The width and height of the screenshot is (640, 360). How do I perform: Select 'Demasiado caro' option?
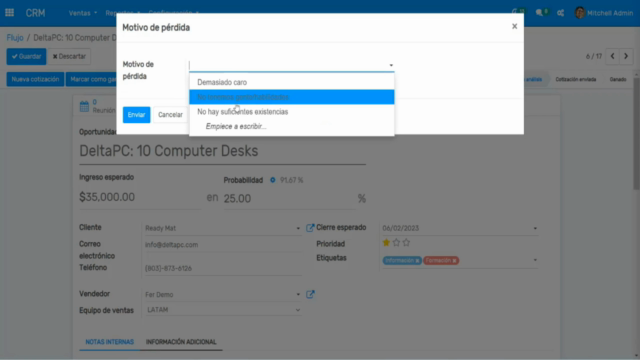(x=291, y=82)
